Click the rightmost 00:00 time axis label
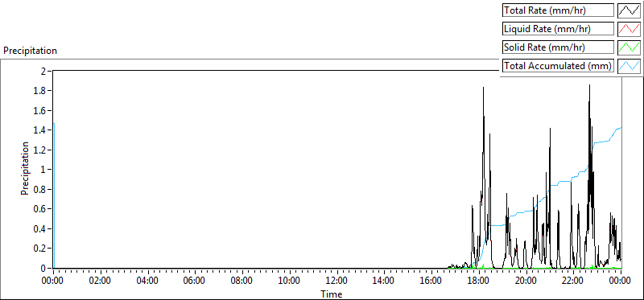The width and height of the screenshot is (644, 300). coord(620,282)
